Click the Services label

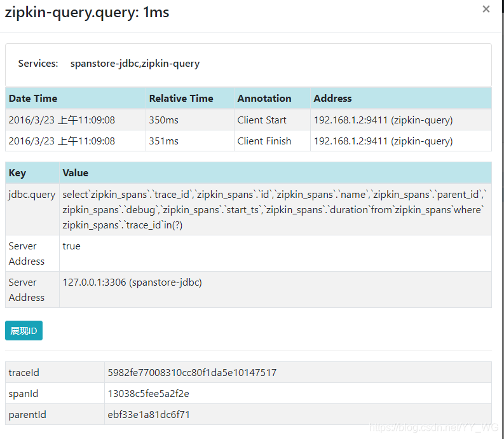click(x=38, y=64)
